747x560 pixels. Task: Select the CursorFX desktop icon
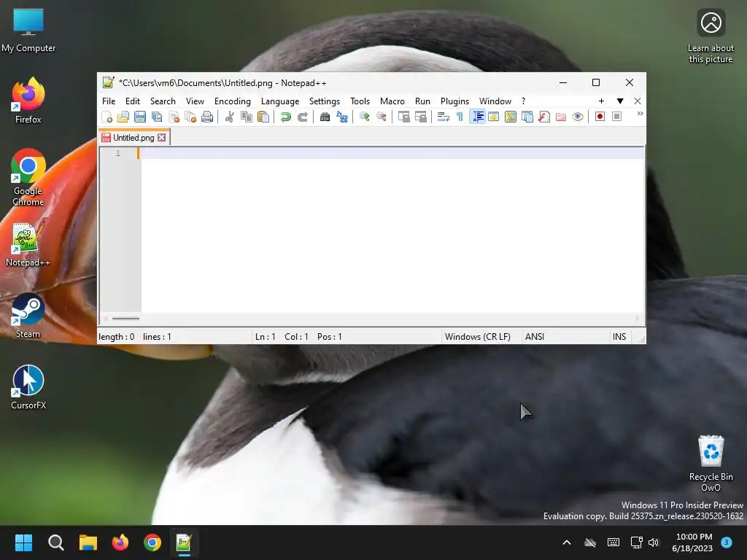tap(28, 387)
